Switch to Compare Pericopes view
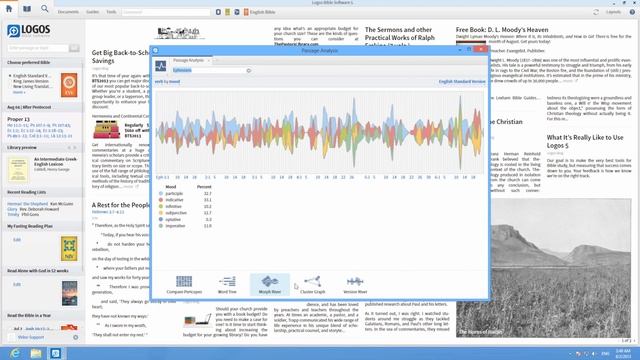Screen dimensions: 640x360 (x=184, y=284)
